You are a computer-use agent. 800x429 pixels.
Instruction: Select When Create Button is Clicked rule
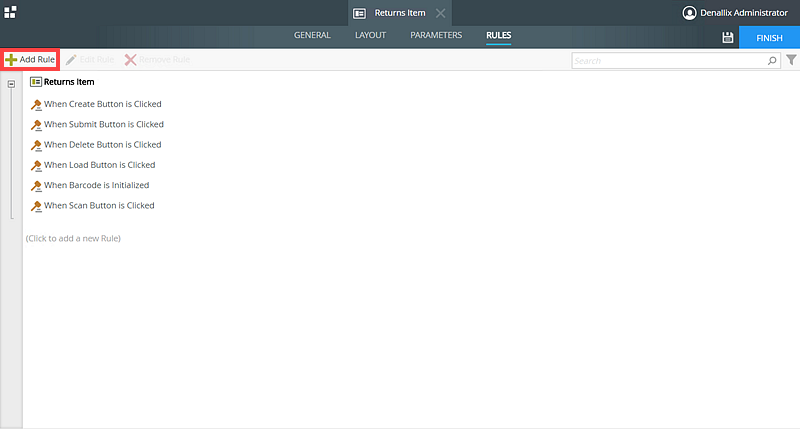[x=103, y=104]
